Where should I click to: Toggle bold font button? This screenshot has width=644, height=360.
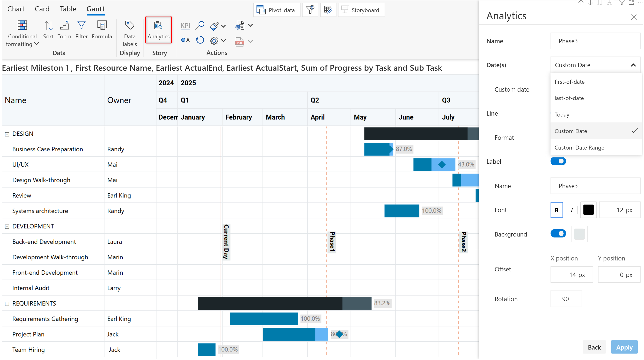coord(556,210)
